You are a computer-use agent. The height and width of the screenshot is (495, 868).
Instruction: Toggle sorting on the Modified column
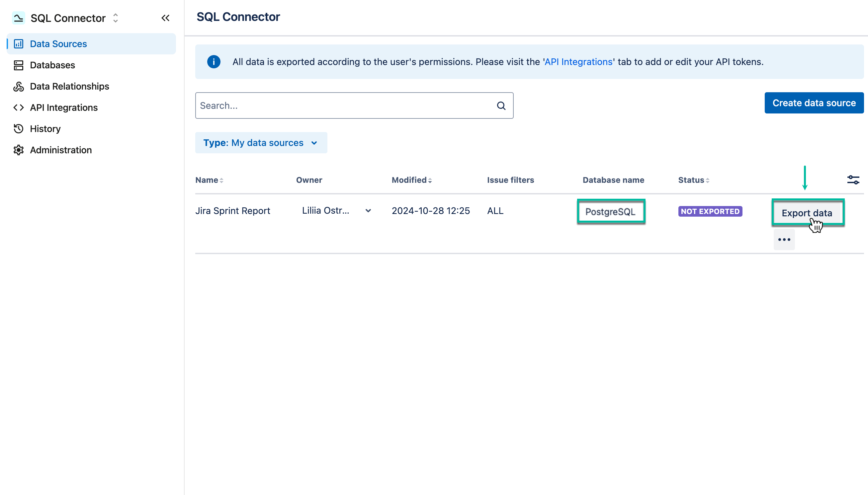pyautogui.click(x=430, y=180)
